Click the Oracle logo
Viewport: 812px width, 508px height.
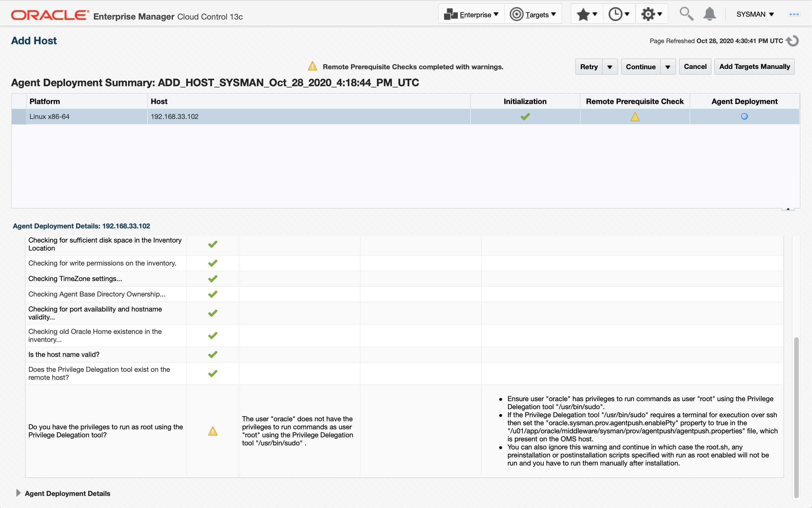click(50, 15)
